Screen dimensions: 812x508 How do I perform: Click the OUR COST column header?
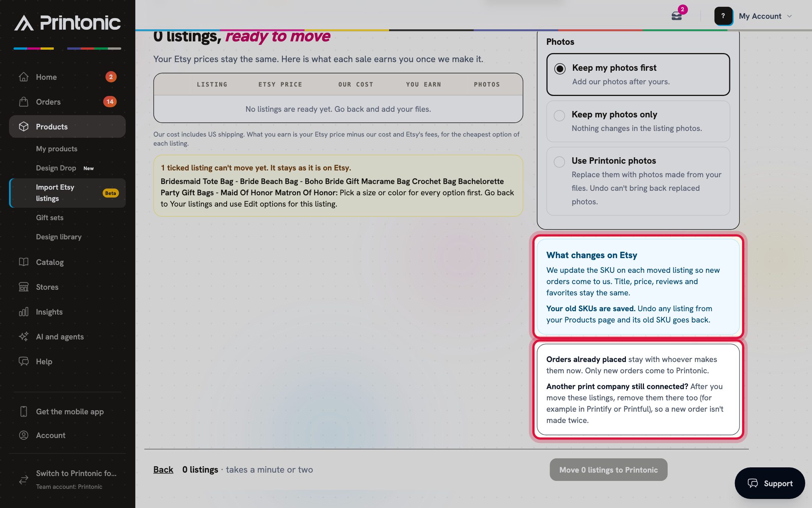point(356,84)
